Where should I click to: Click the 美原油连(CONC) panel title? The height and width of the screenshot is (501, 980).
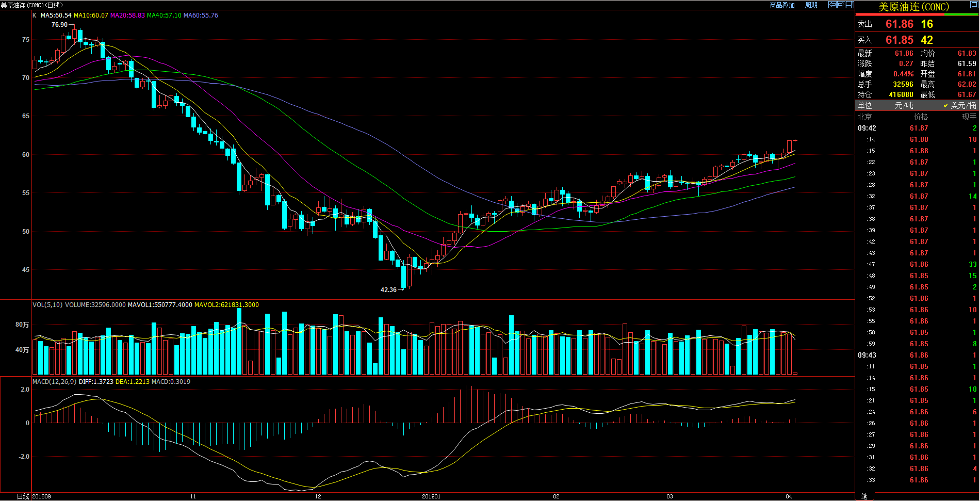click(x=913, y=7)
